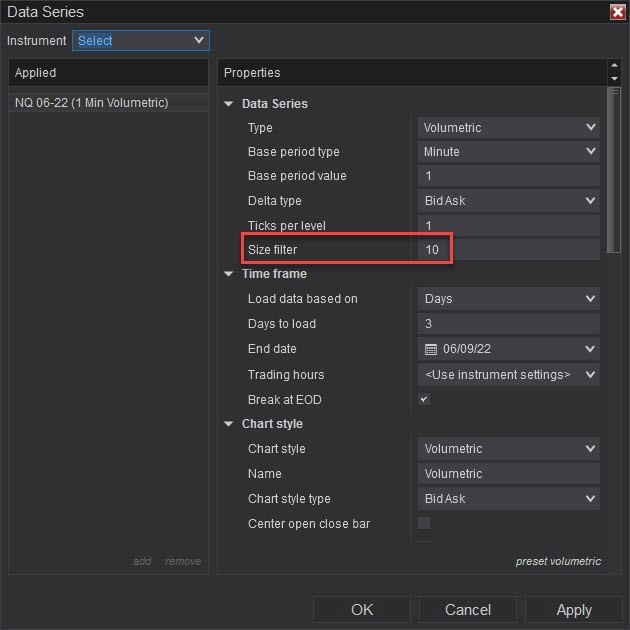Click the preset volumetric link

pyautogui.click(x=558, y=561)
